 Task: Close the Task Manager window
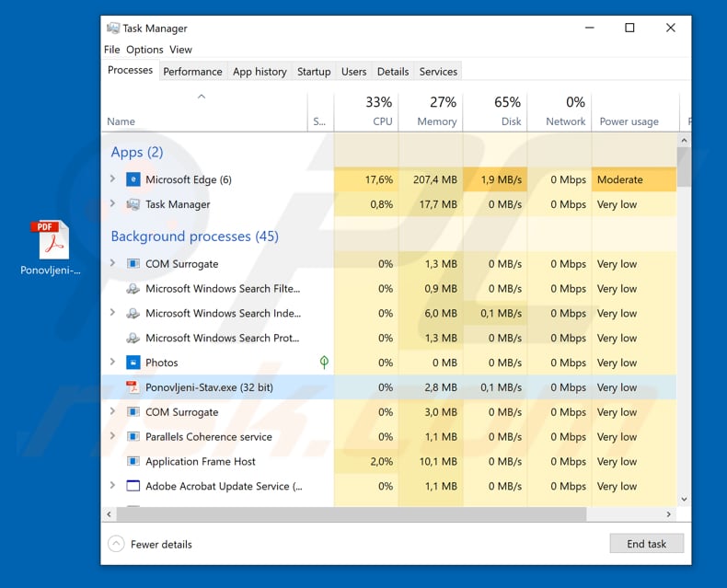(671, 28)
